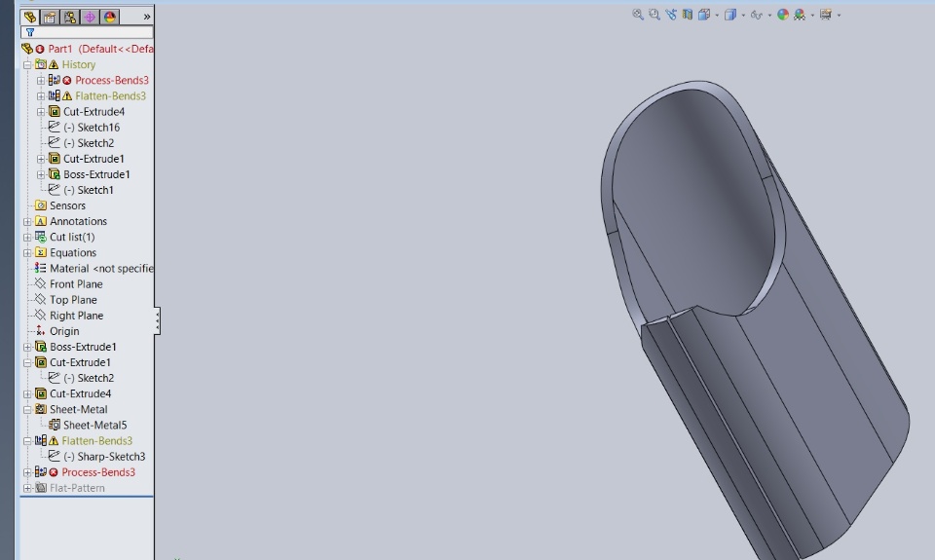
Task: Expand Process-Bends3 under the History folder
Action: (x=41, y=81)
